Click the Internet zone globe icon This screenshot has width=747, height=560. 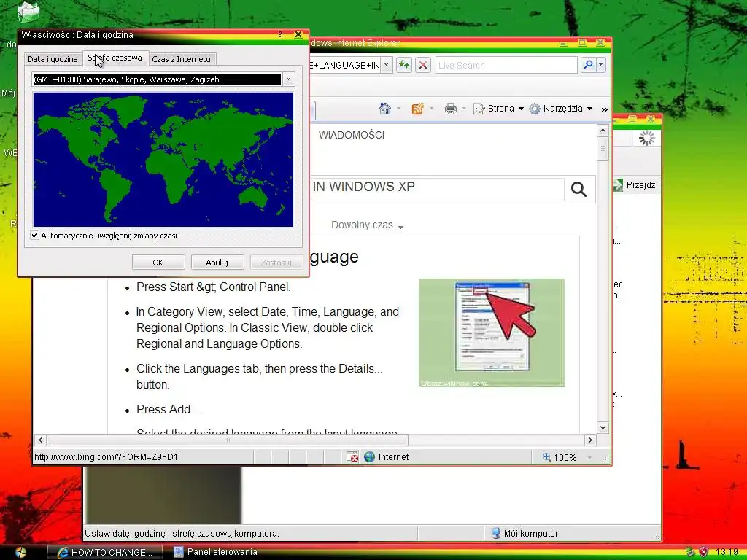[x=369, y=457]
